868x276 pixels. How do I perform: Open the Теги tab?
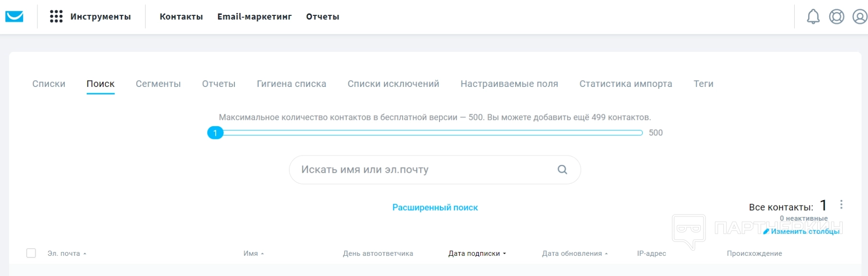pyautogui.click(x=704, y=84)
